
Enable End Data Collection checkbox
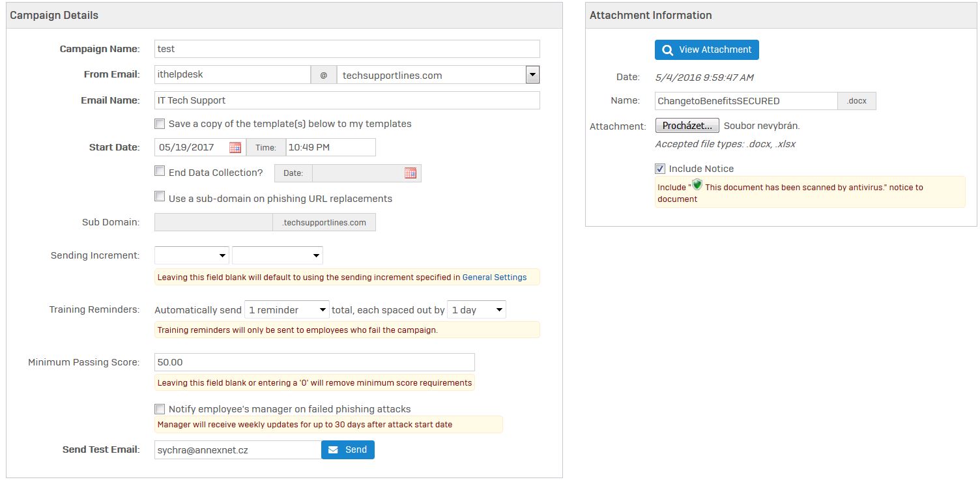coord(160,171)
